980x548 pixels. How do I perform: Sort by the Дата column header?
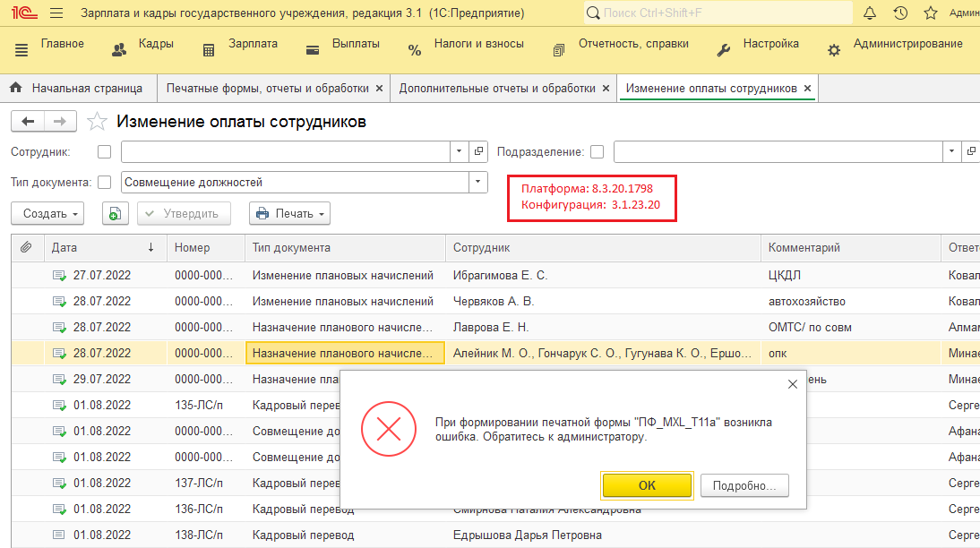pyautogui.click(x=104, y=247)
